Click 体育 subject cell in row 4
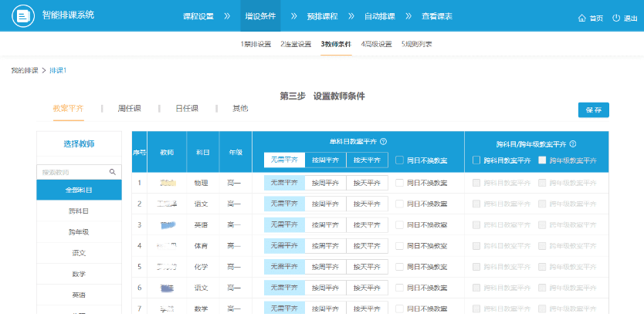The image size is (644, 327). [202, 246]
